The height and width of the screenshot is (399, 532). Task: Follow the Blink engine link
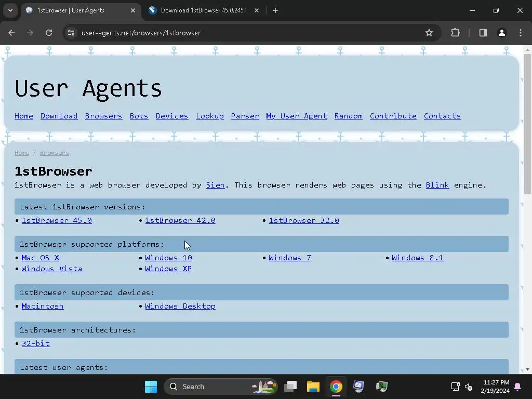[437, 185]
